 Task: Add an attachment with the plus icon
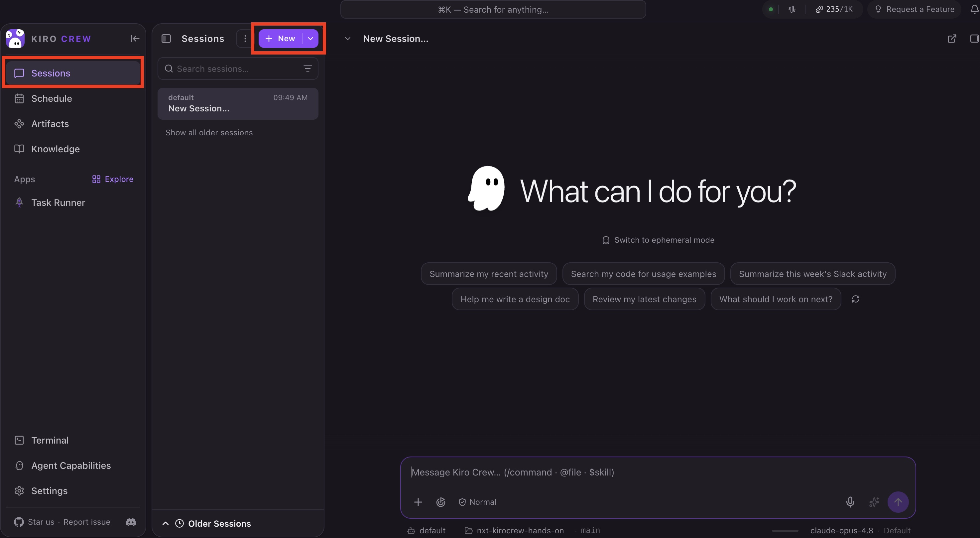click(x=418, y=502)
